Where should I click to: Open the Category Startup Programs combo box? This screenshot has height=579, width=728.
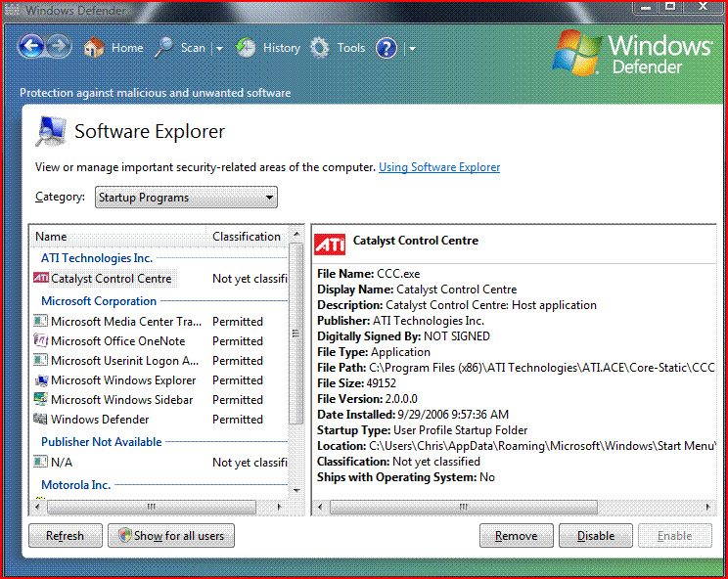(186, 198)
